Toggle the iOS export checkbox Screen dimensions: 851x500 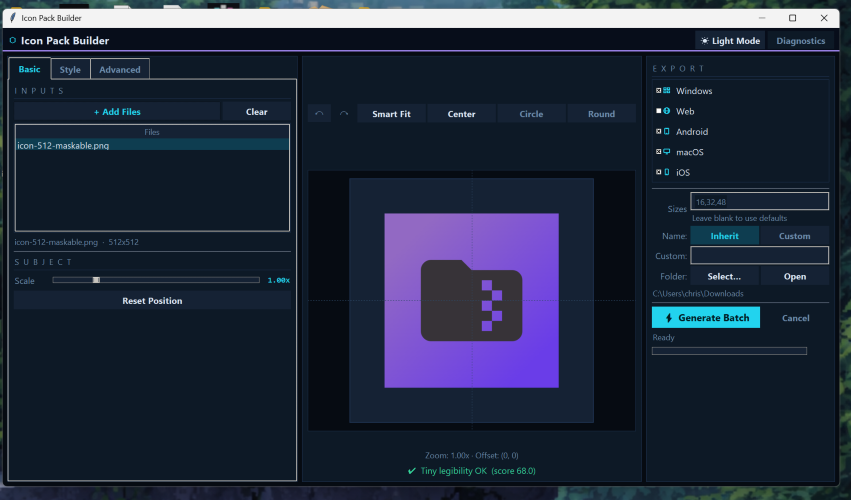click(x=658, y=172)
